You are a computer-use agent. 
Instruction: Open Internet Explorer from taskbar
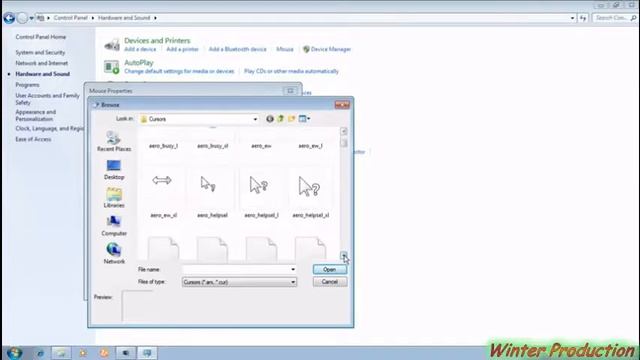[x=40, y=353]
